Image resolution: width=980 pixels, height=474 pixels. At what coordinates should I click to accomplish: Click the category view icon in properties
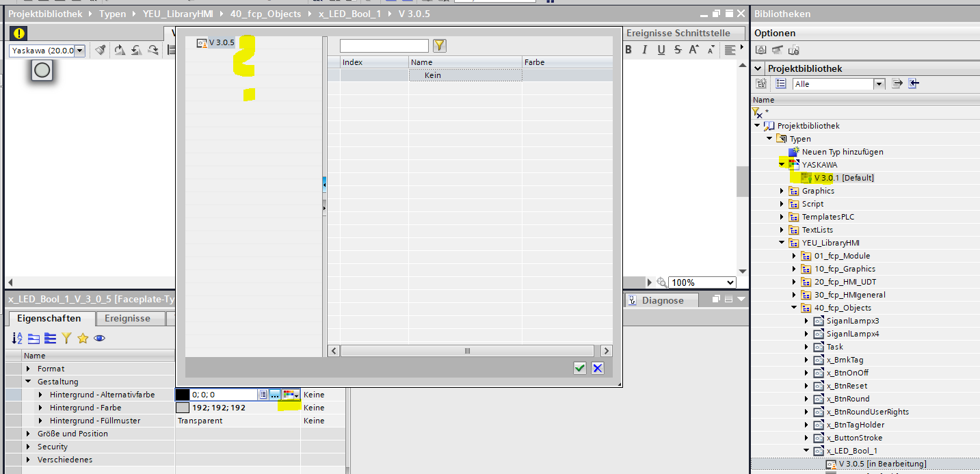click(34, 338)
